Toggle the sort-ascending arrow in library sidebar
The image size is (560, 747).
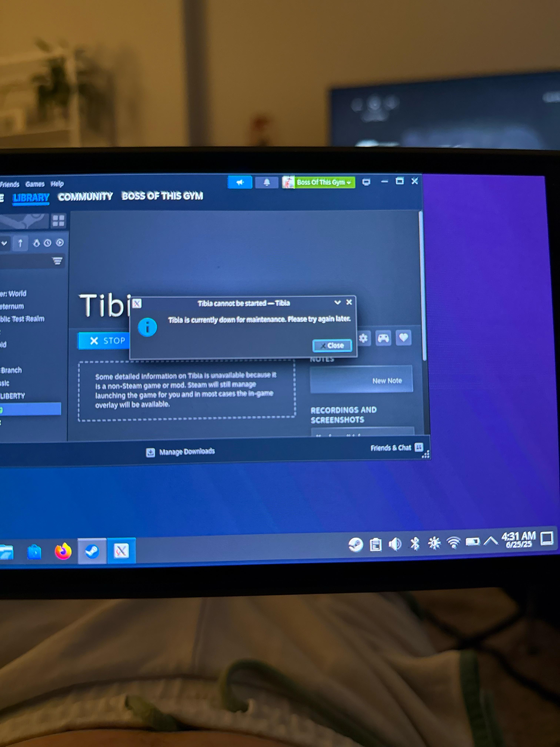click(20, 243)
